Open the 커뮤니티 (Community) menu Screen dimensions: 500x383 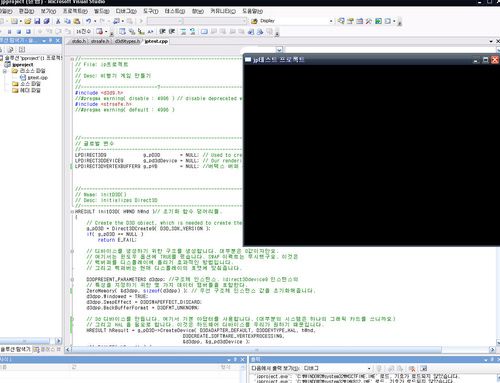click(223, 11)
